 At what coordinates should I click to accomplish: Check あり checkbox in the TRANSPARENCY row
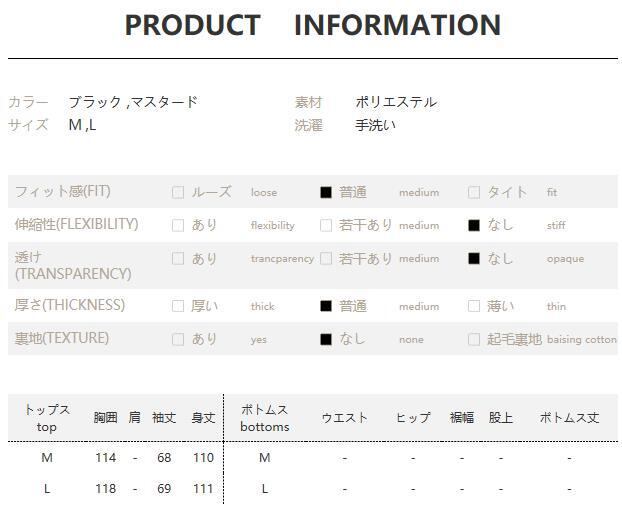click(178, 259)
